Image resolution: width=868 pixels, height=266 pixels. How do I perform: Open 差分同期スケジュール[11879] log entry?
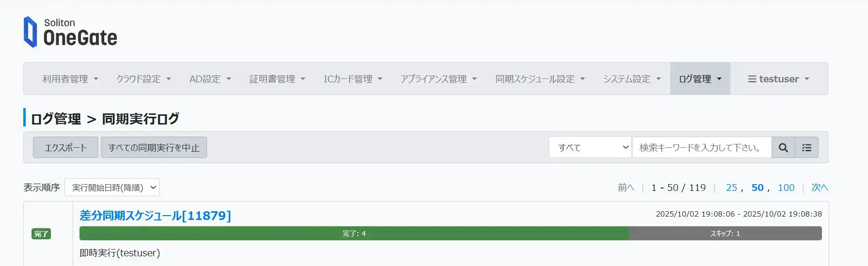[155, 216]
